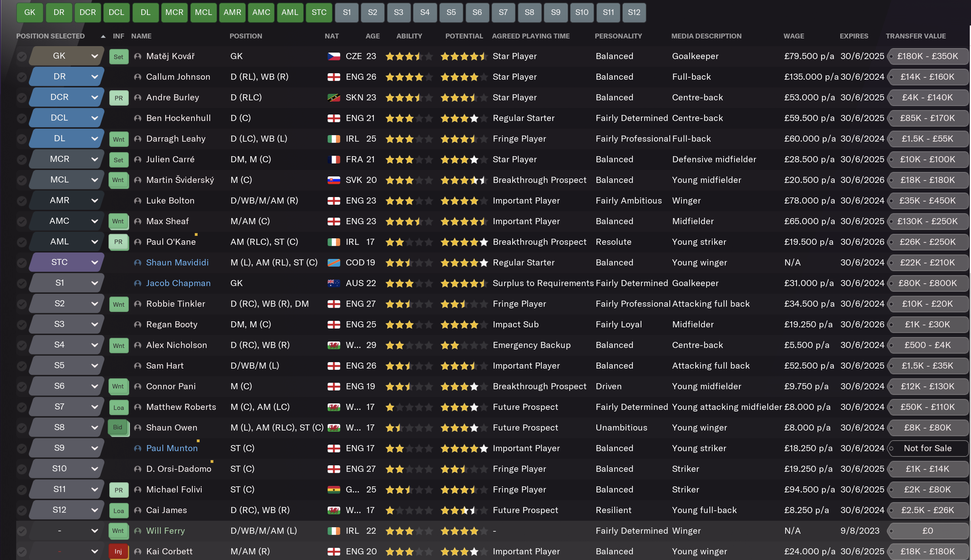Tick the selection circle for the S3 row
971x560 pixels.
[22, 325]
